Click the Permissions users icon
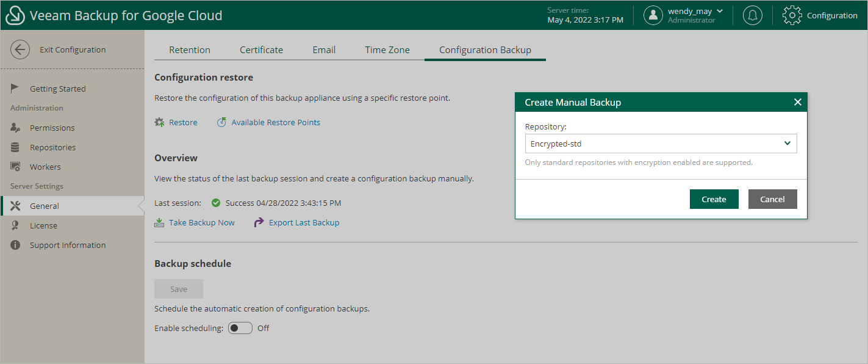This screenshot has height=364, width=868. coord(16,128)
